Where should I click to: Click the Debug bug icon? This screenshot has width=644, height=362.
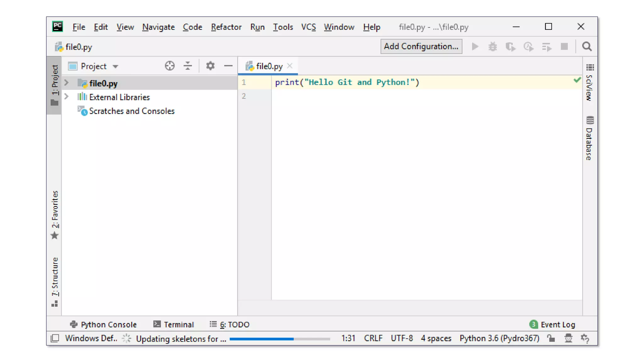point(492,47)
